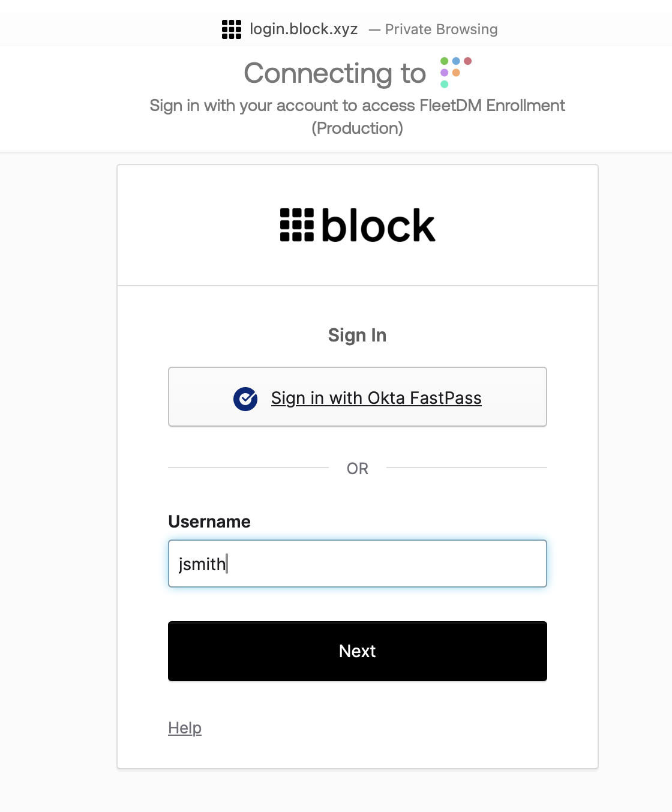Click the Okta FastPass checkmark icon
This screenshot has width=672, height=812.
tap(245, 398)
